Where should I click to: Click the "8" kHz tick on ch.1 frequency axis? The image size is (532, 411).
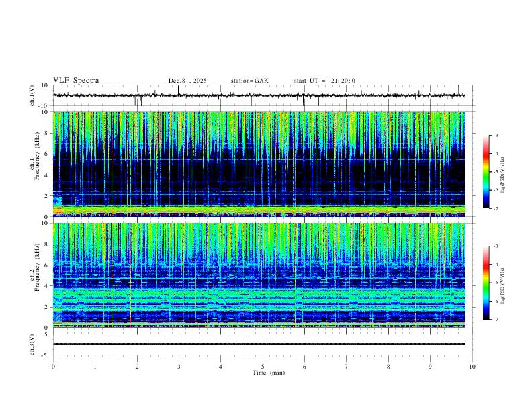pos(46,133)
